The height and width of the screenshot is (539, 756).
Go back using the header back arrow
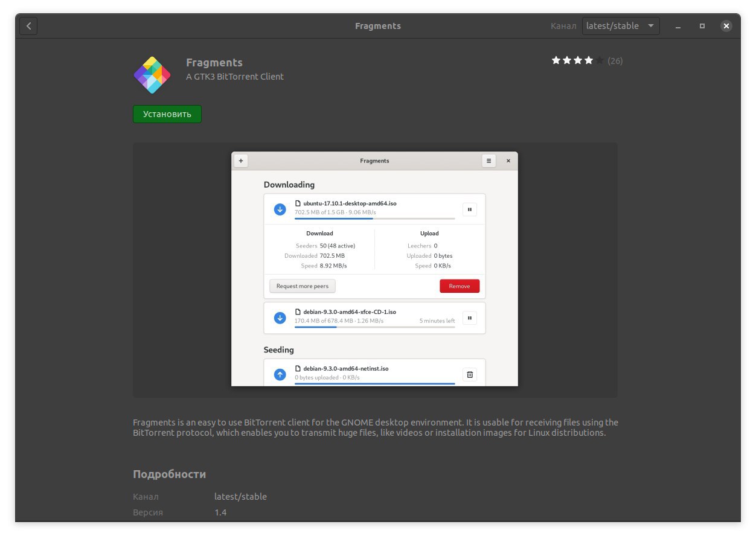click(x=28, y=26)
